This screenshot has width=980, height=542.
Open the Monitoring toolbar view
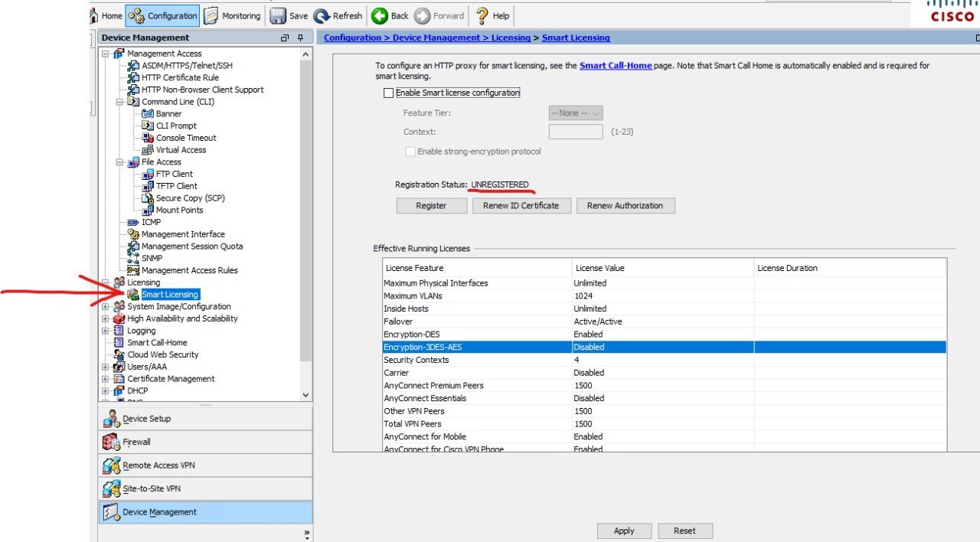coord(232,15)
